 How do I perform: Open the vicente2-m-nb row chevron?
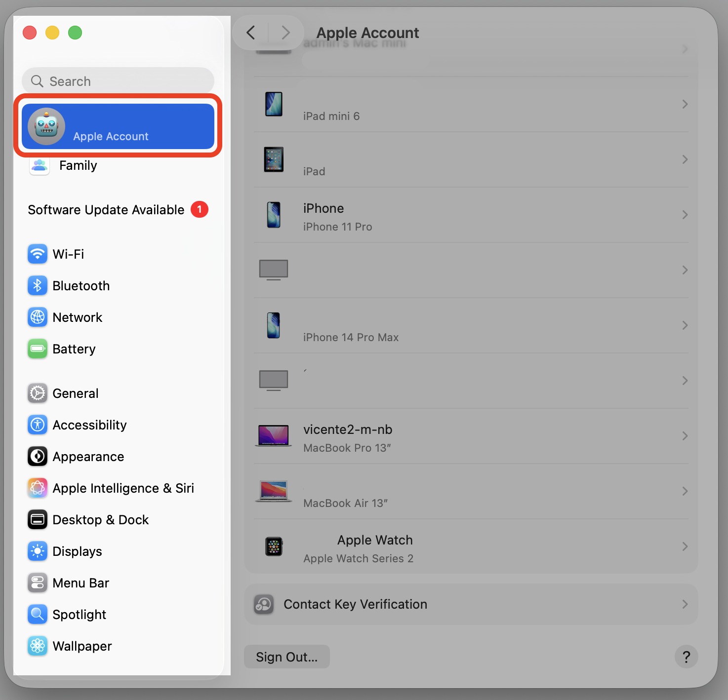pyautogui.click(x=685, y=436)
